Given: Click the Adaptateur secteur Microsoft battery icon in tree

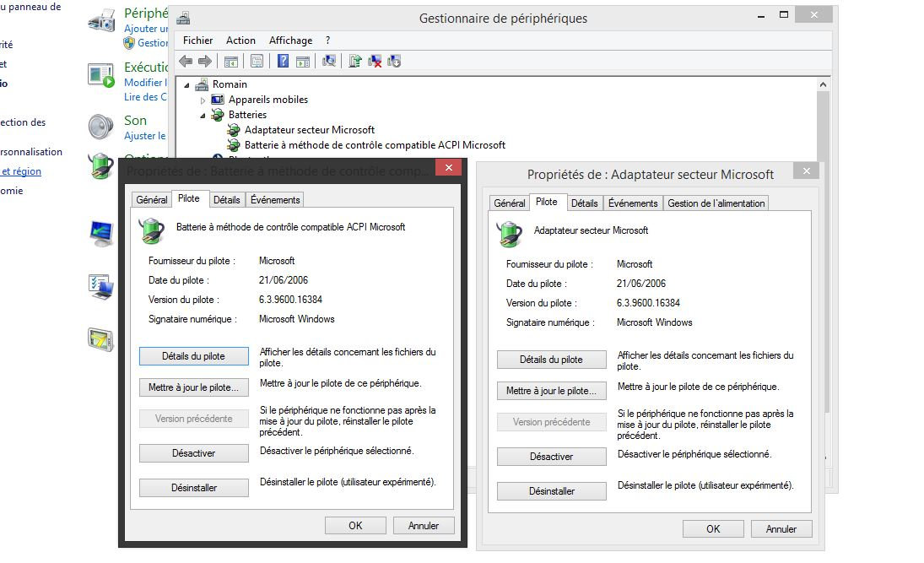Looking at the screenshot, I should click(234, 130).
